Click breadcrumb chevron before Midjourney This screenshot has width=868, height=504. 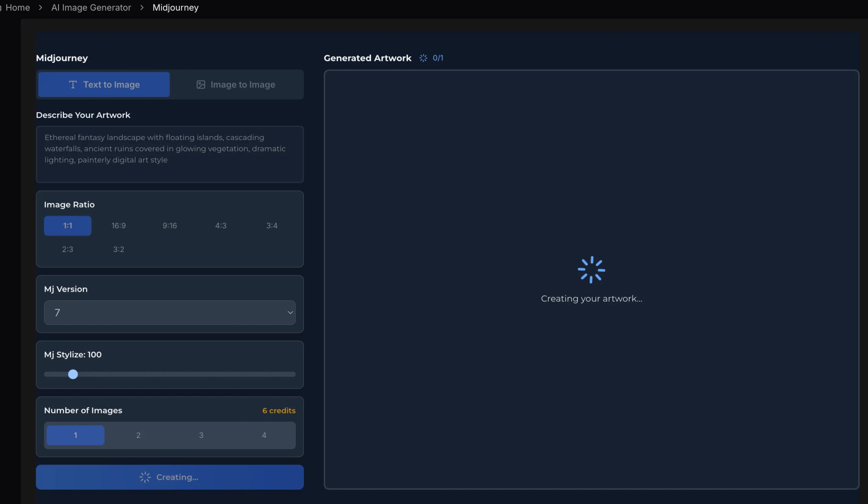142,8
